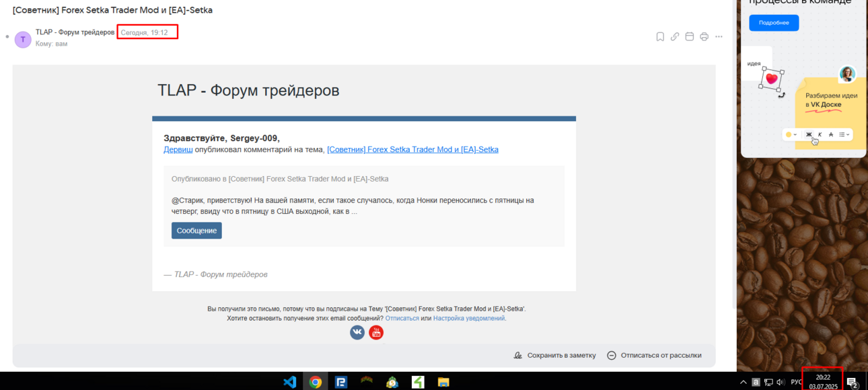Click the Подробнее button in the ad
Viewport: 868px width, 390px height.
774,23
